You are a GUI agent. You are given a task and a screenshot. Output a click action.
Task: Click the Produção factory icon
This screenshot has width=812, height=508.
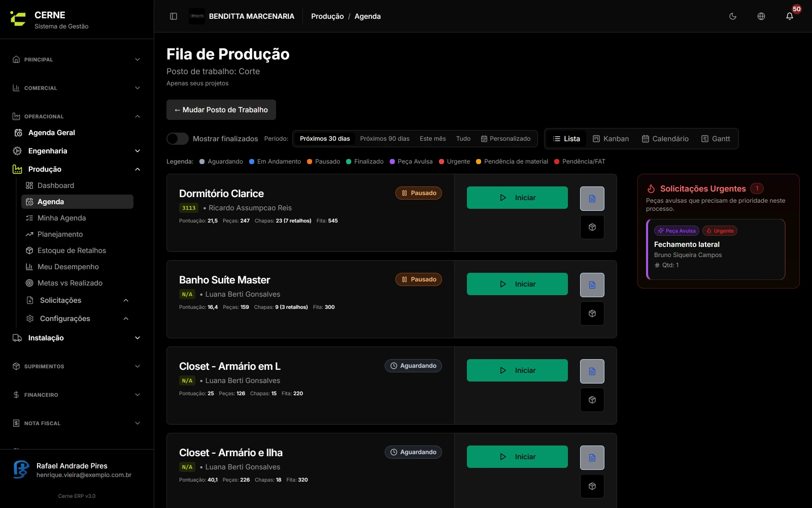point(17,169)
